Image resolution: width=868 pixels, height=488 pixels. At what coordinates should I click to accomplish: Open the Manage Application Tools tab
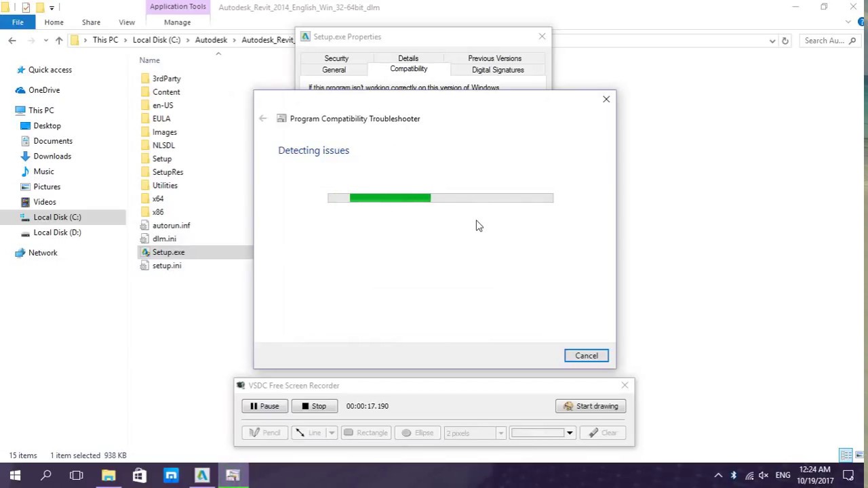tap(177, 22)
